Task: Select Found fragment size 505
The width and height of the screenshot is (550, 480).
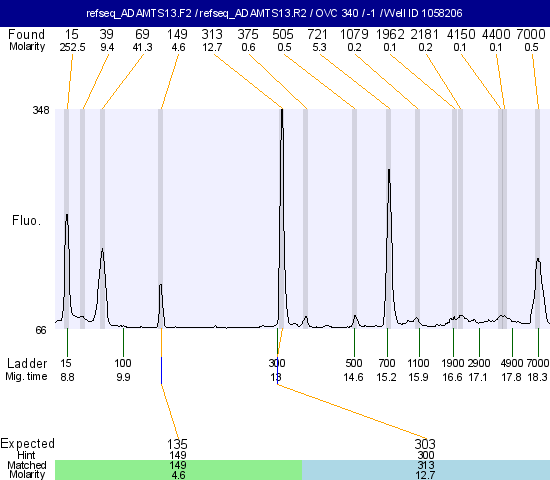Action: [283, 34]
